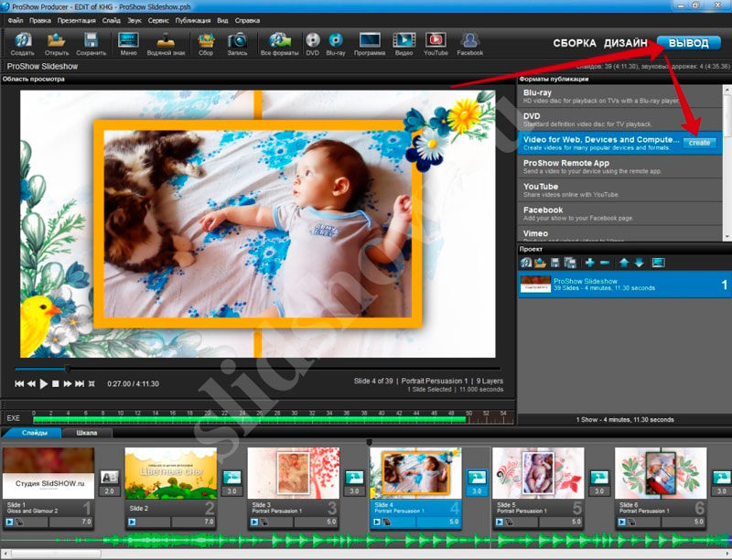Viewport: 732px width, 560px height.
Task: Click the transition icon after Slide 2
Action: [x=232, y=478]
